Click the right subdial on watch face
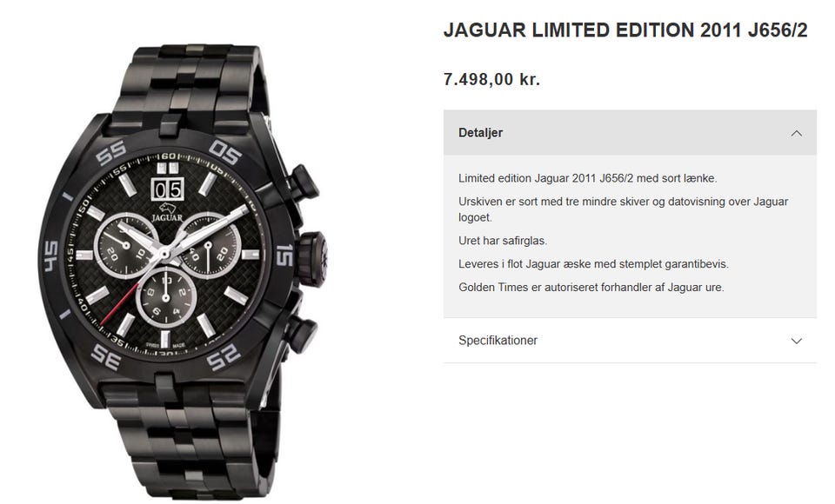The width and height of the screenshot is (835, 504). (210, 245)
